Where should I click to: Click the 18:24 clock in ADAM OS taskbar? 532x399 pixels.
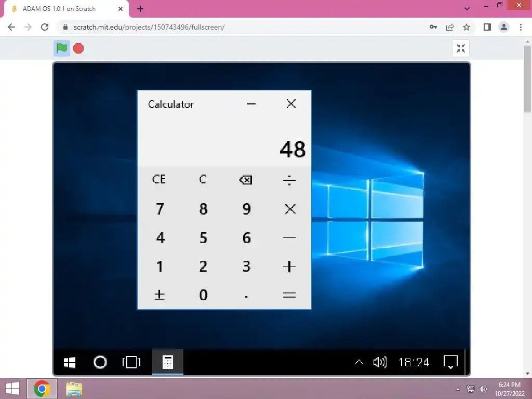coord(414,362)
